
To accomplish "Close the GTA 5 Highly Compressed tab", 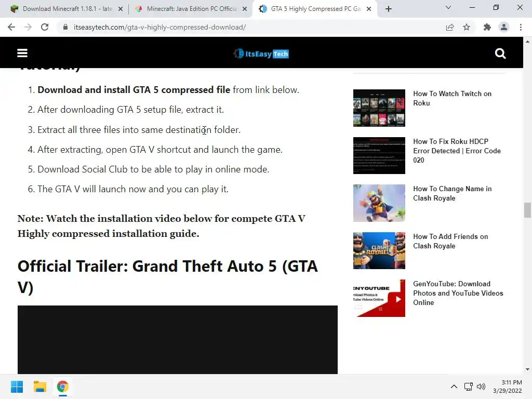I will click(x=369, y=9).
